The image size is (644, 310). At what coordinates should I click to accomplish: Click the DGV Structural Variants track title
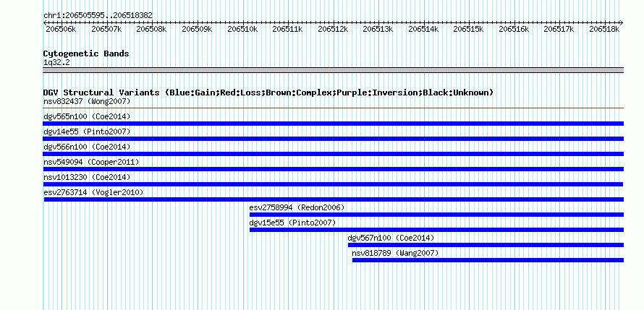pos(268,92)
